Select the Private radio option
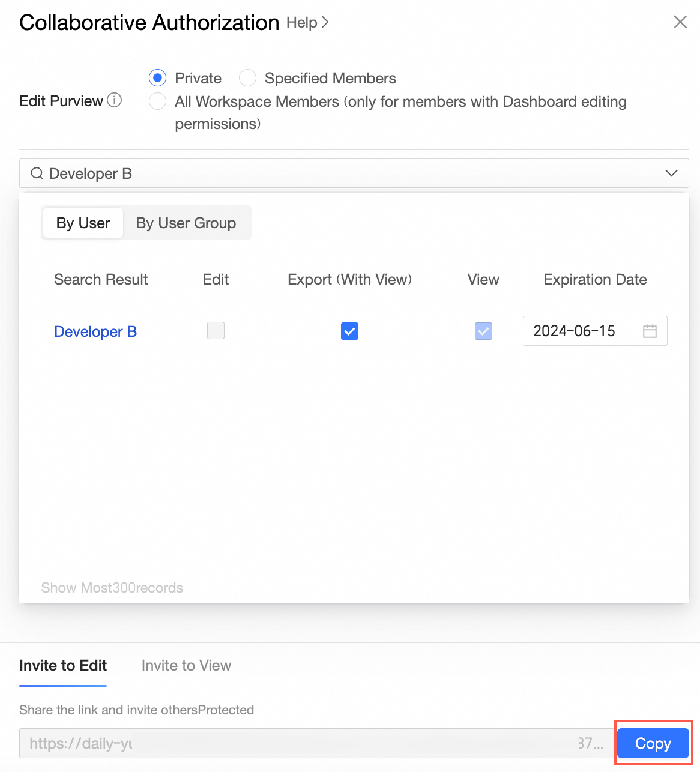 [158, 78]
